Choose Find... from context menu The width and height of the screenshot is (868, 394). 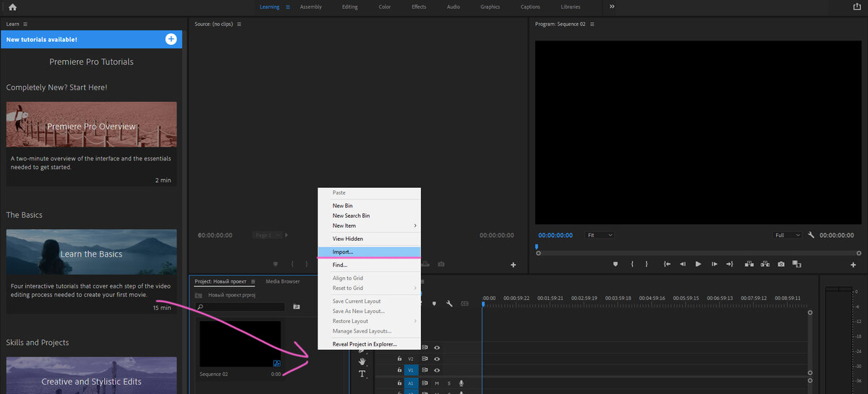369,265
